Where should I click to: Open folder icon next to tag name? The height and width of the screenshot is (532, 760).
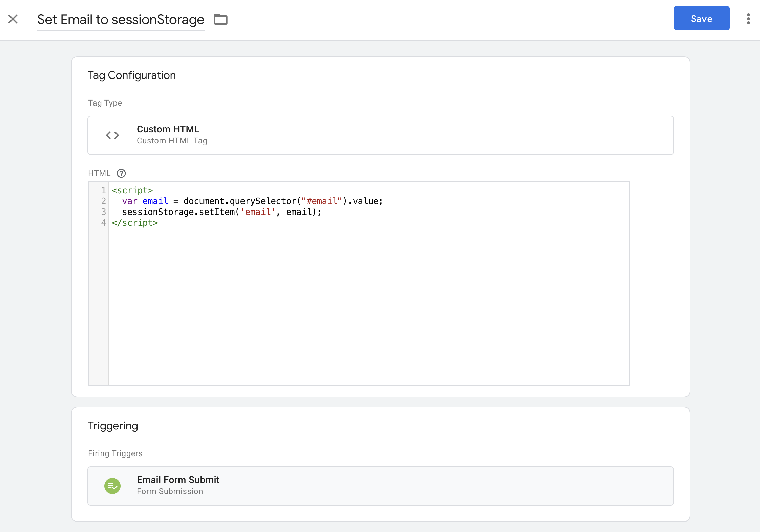point(220,19)
